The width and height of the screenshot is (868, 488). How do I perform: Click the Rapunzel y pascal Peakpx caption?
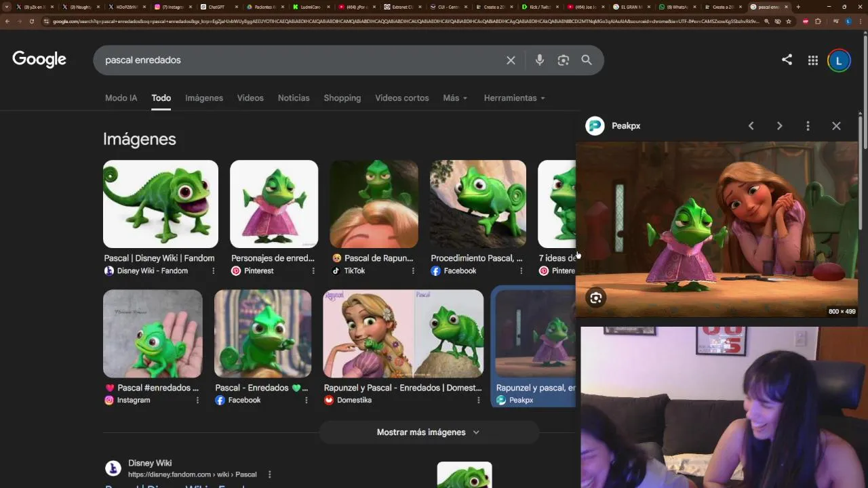point(535,388)
